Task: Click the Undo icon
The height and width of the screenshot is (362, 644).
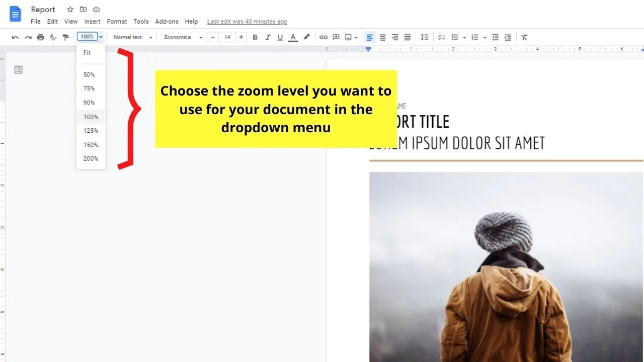Action: pos(15,37)
